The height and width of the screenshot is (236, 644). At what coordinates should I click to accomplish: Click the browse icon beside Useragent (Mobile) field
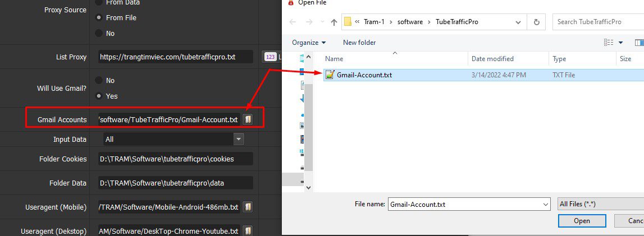248,207
